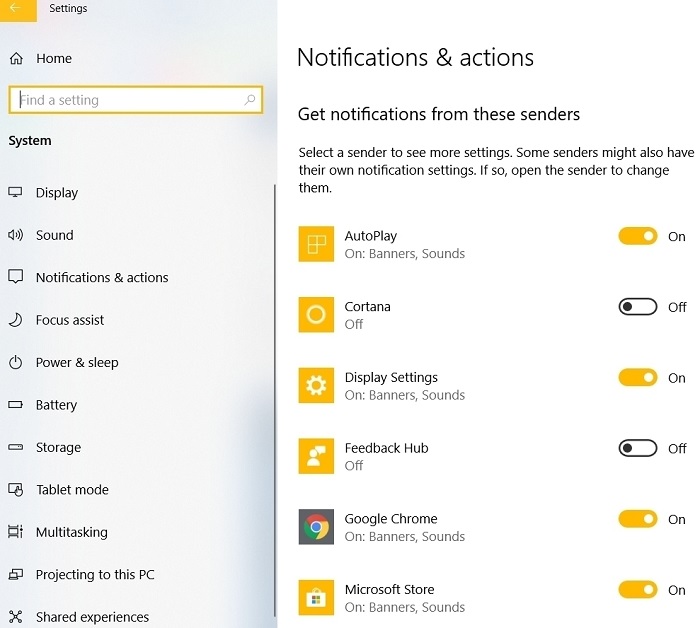Click the AutoPlay app icon
Viewport: 700px width, 628px height.
[x=316, y=244]
